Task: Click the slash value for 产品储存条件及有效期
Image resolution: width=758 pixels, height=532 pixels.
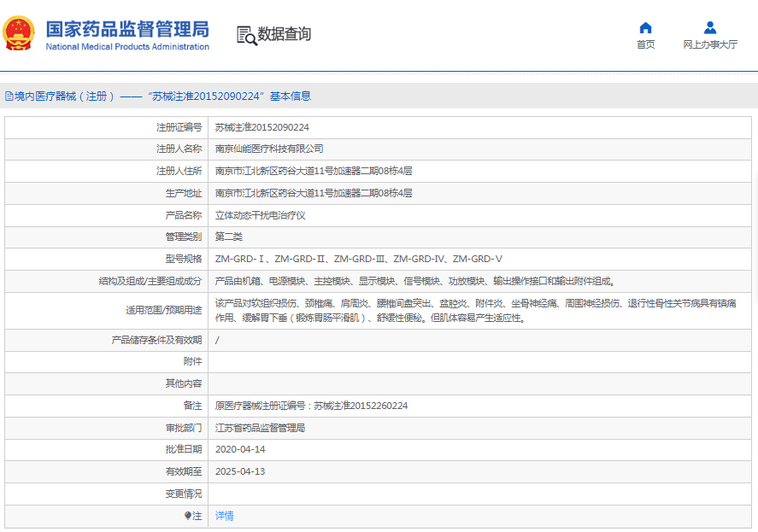Action: pyautogui.click(x=217, y=340)
